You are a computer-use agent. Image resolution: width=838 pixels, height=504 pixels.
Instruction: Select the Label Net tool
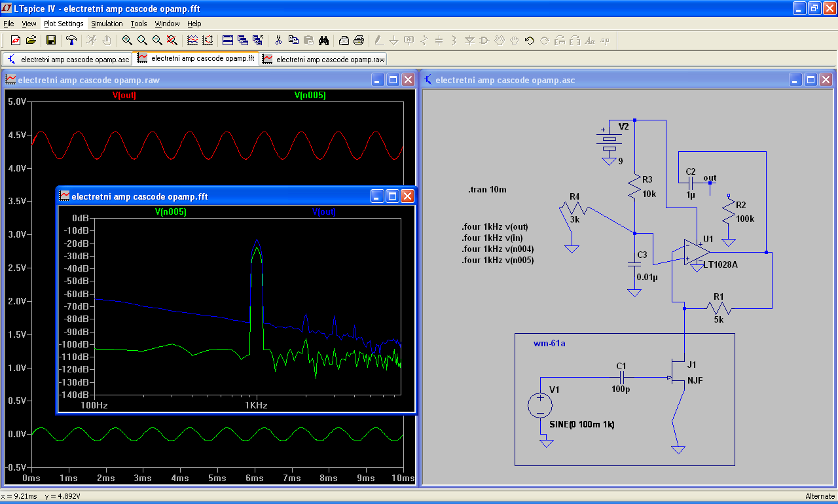pyautogui.click(x=409, y=40)
